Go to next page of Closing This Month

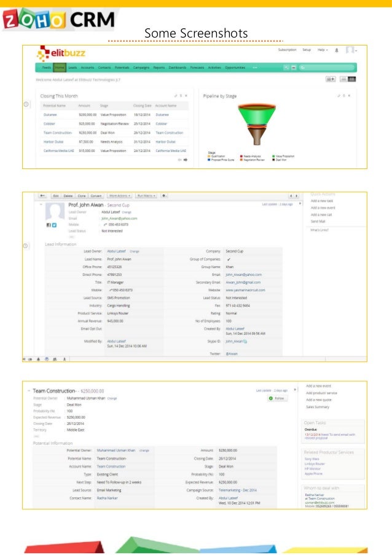coord(186,160)
